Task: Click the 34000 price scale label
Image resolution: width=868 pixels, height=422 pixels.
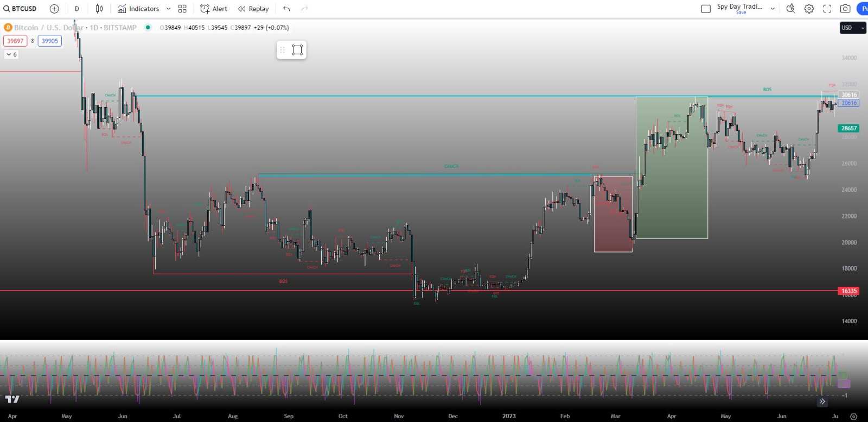Action: click(849, 58)
